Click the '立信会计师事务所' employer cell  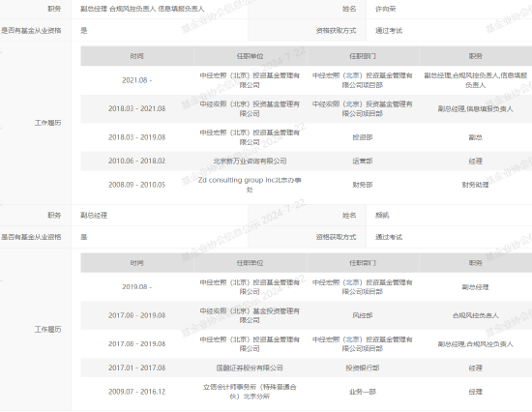tap(250, 392)
